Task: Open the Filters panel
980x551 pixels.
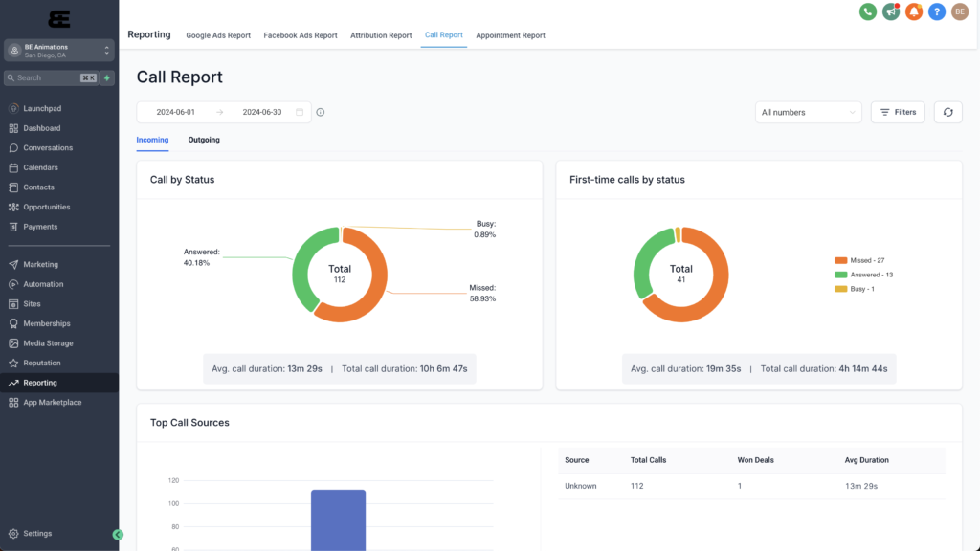Action: pyautogui.click(x=898, y=112)
